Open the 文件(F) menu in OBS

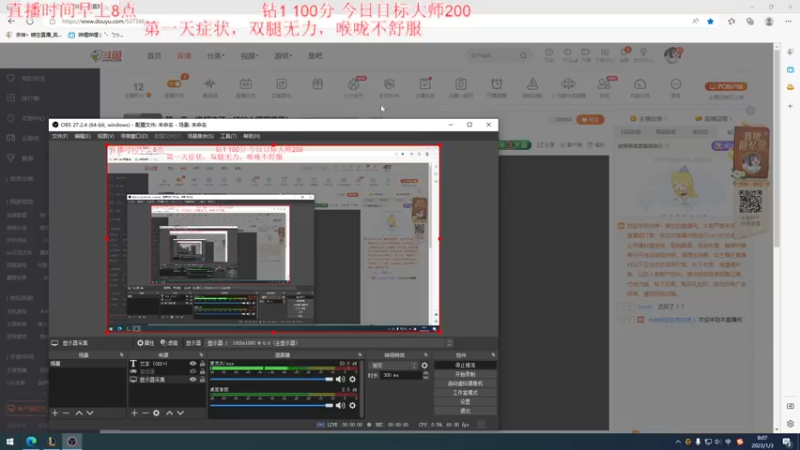60,136
